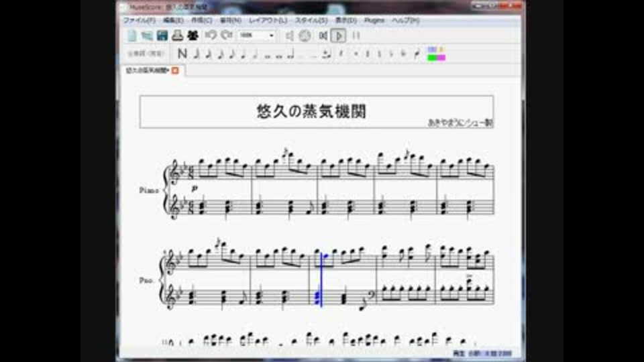Select the eighth note duration
Screen dimensions: 644x362
231,54
